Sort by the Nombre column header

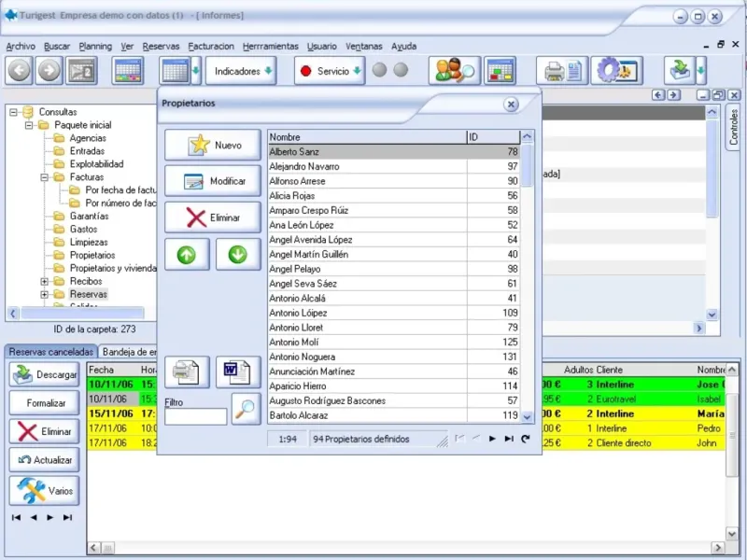(x=367, y=137)
